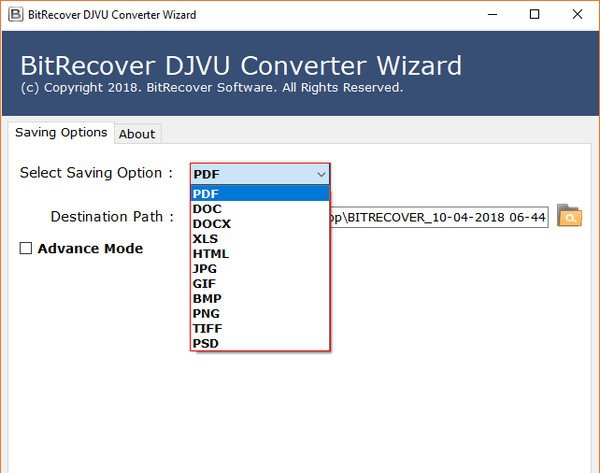Choose PDF from the saving options list
This screenshot has width=600, height=473.
click(260, 194)
